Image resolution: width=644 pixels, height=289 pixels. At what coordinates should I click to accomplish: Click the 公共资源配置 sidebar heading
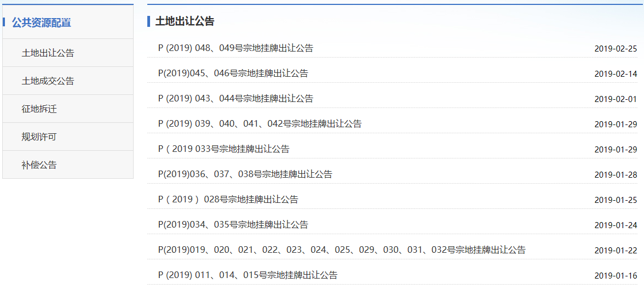(x=42, y=22)
